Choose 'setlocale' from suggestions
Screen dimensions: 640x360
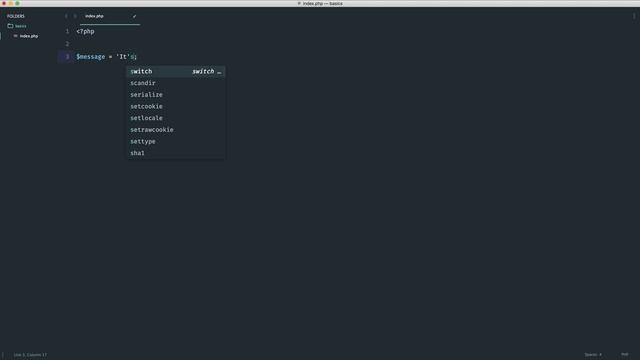point(176,118)
